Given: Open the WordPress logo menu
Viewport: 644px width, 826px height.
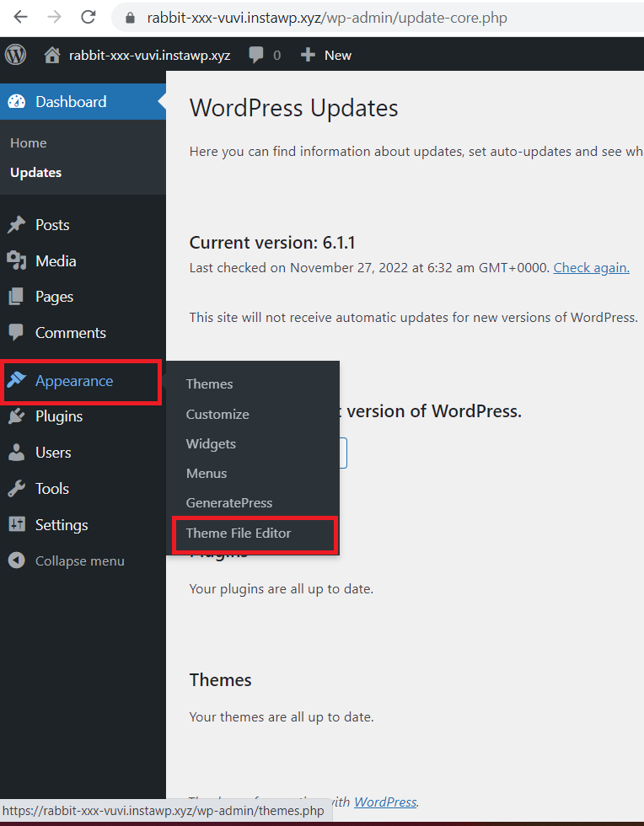Looking at the screenshot, I should tap(16, 55).
